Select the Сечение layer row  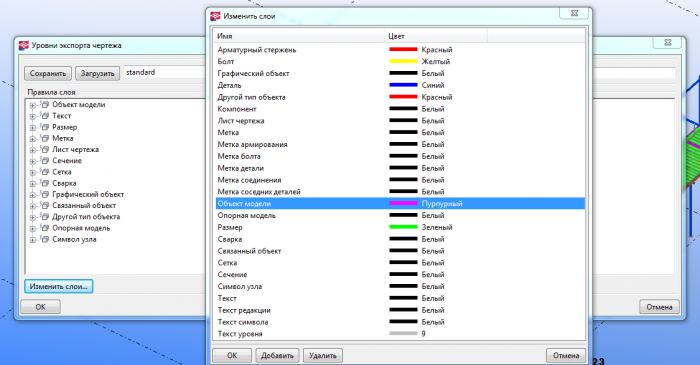tap(400, 274)
